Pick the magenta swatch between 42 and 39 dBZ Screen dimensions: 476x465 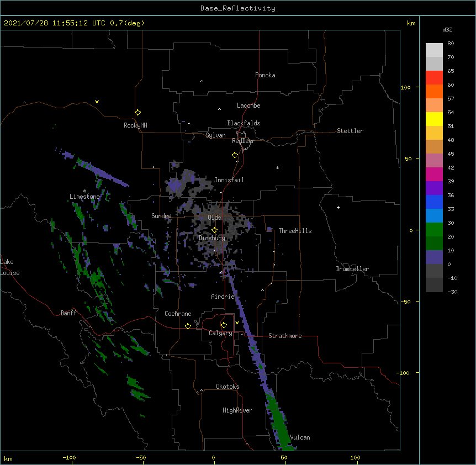[x=434, y=174]
